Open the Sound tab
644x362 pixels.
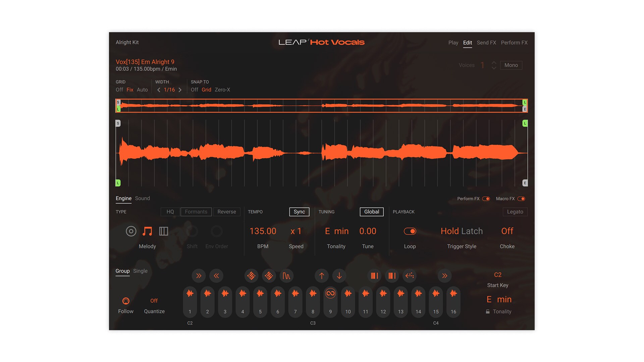click(x=142, y=198)
